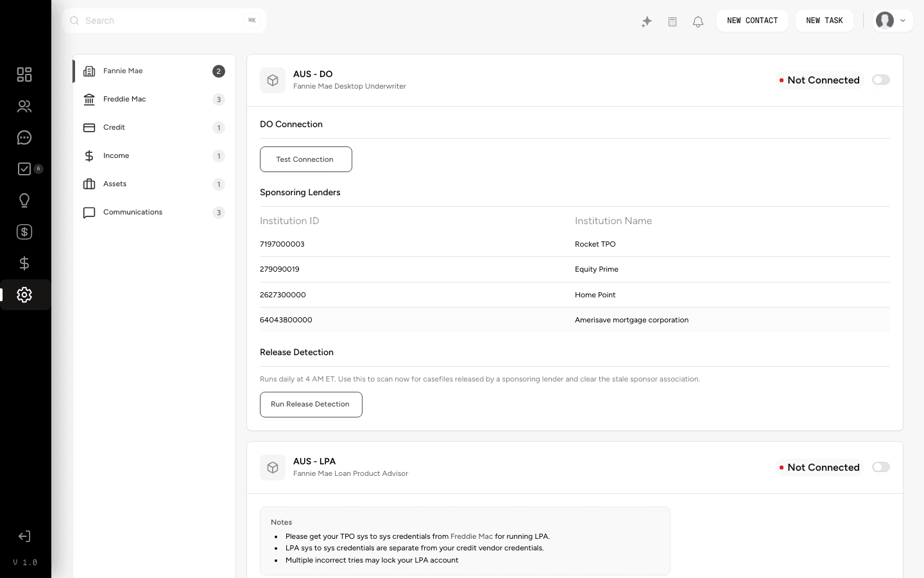The width and height of the screenshot is (924, 578).
Task: Focus the Search input field
Action: point(165,21)
